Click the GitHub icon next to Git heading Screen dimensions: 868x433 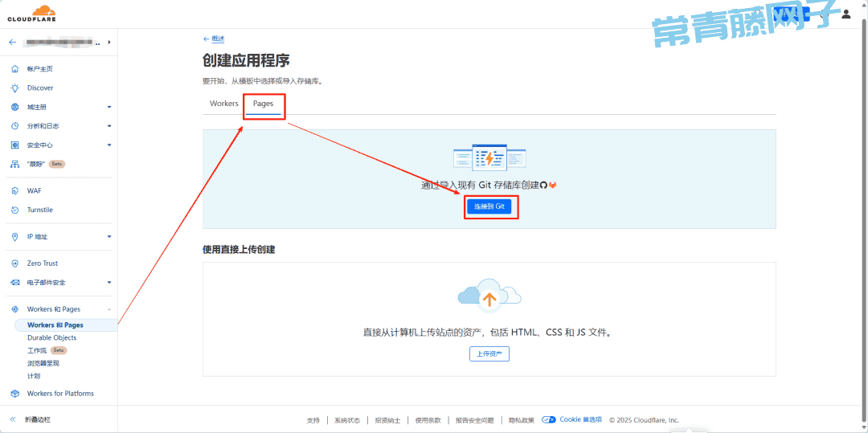tap(543, 186)
